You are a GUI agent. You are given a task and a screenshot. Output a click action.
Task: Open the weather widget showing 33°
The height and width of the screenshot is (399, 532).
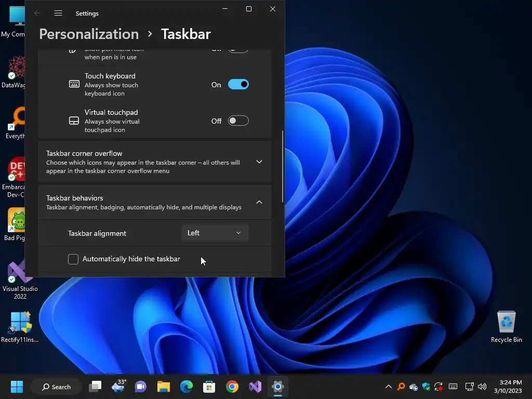(118, 387)
